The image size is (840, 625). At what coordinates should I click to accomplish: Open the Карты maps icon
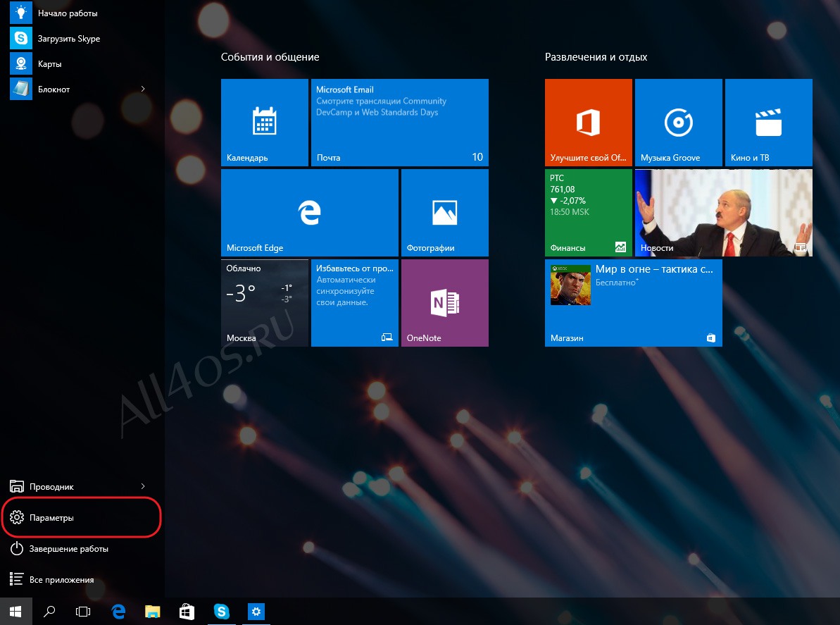(21, 63)
